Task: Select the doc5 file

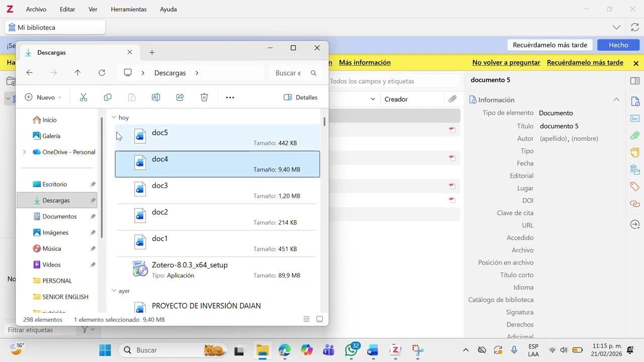Action: coord(217,137)
